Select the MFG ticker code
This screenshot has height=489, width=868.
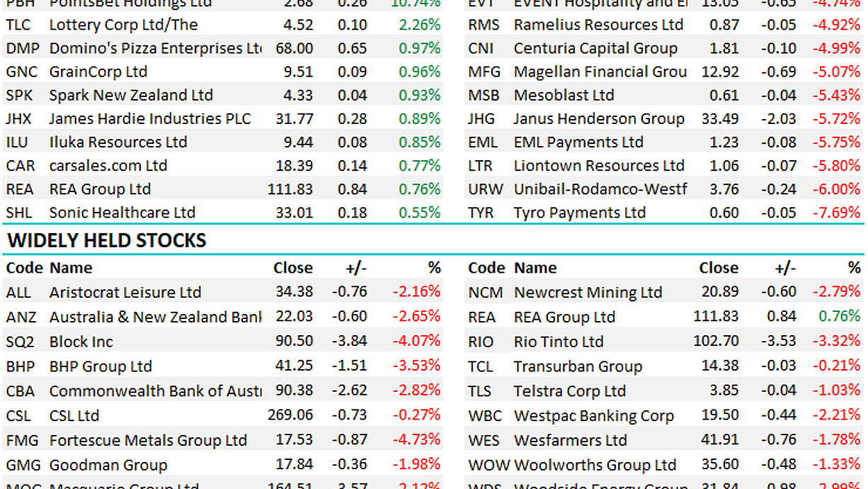click(484, 72)
